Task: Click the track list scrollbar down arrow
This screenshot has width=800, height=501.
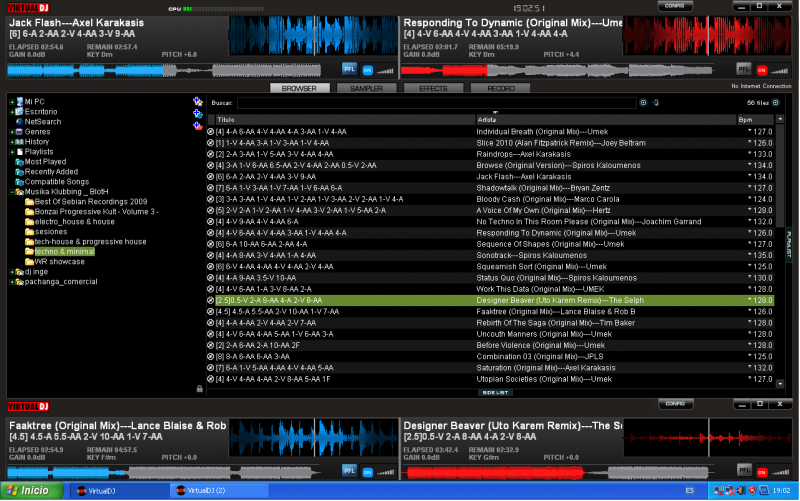Action: coord(780,384)
